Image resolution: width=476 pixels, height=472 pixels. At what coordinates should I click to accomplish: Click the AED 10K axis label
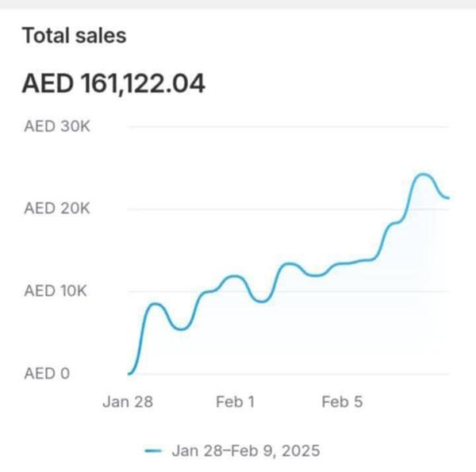(x=57, y=291)
